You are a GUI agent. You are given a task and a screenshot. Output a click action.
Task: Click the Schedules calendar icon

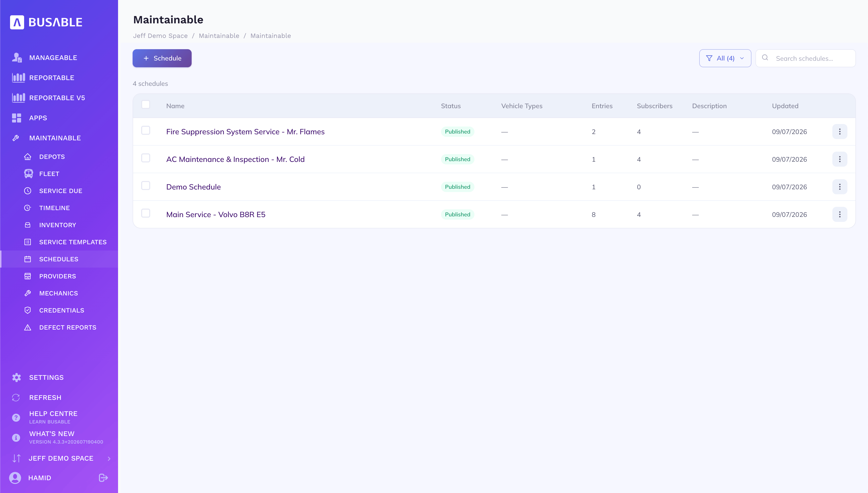(x=28, y=259)
